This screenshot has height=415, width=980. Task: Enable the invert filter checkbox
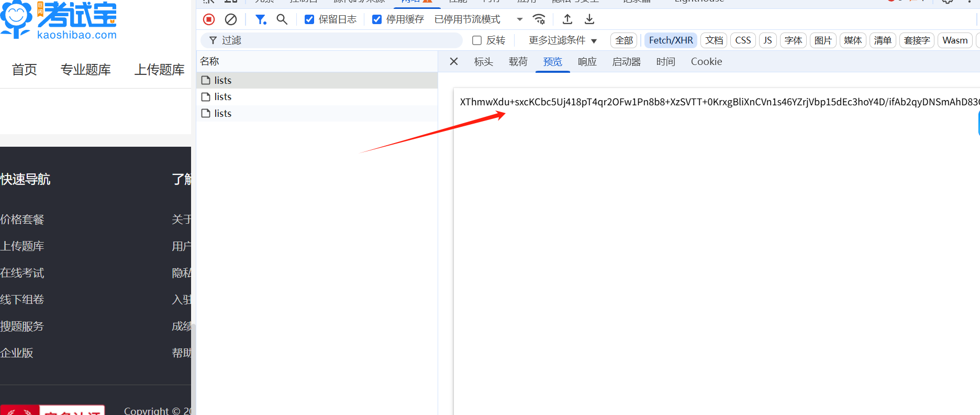tap(477, 40)
